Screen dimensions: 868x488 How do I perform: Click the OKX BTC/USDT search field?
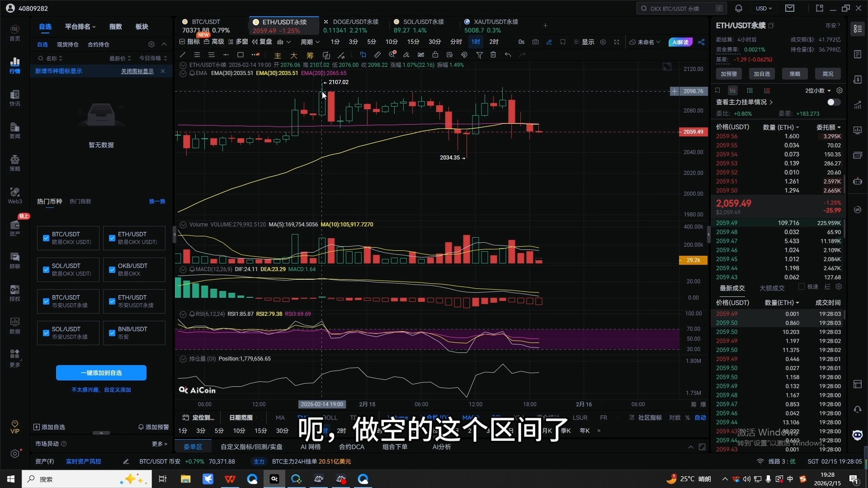(x=682, y=8)
